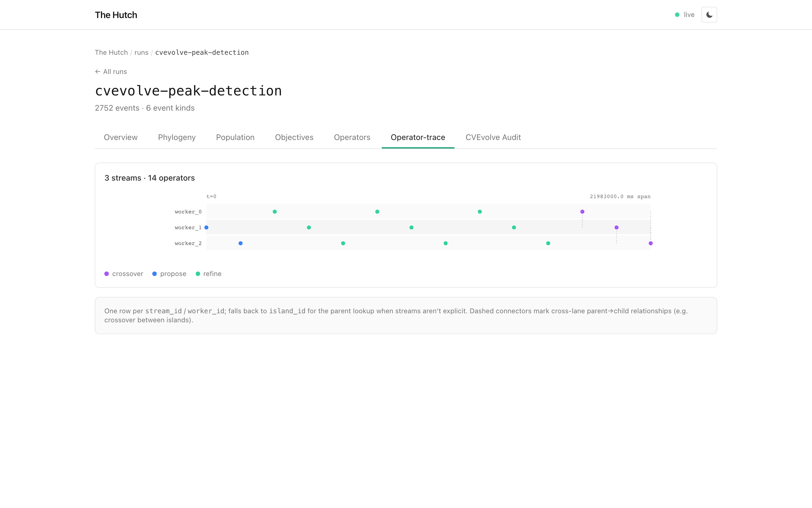Select second refine dot on worker_0
The image size is (812, 508).
(377, 212)
